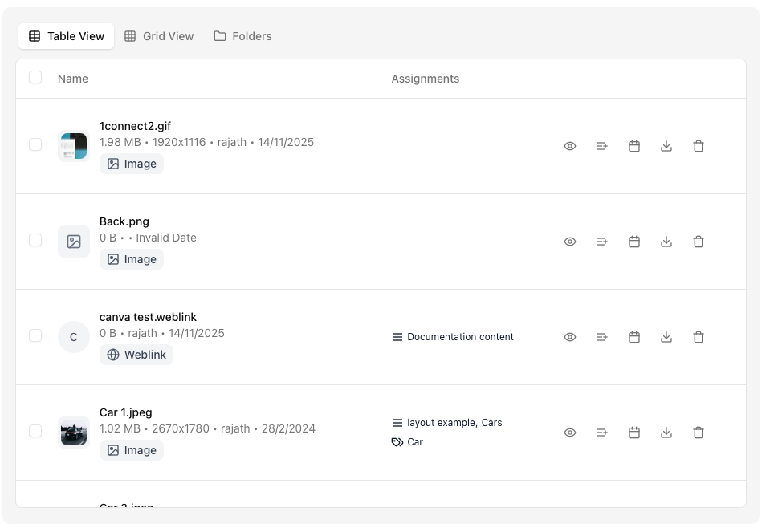Switch to the Grid View tab

pyautogui.click(x=159, y=36)
